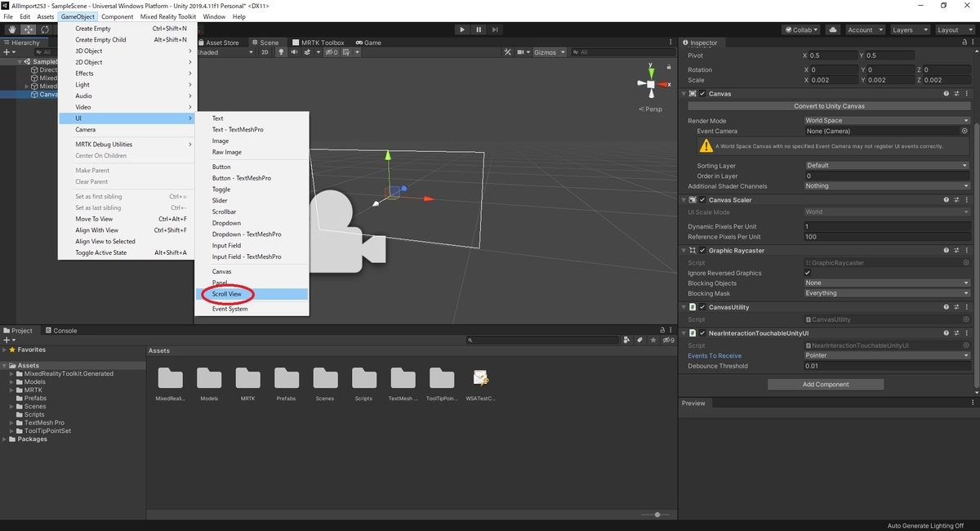Screen dimensions: 980x531
Task: Open the Collab button
Action: [x=802, y=29]
